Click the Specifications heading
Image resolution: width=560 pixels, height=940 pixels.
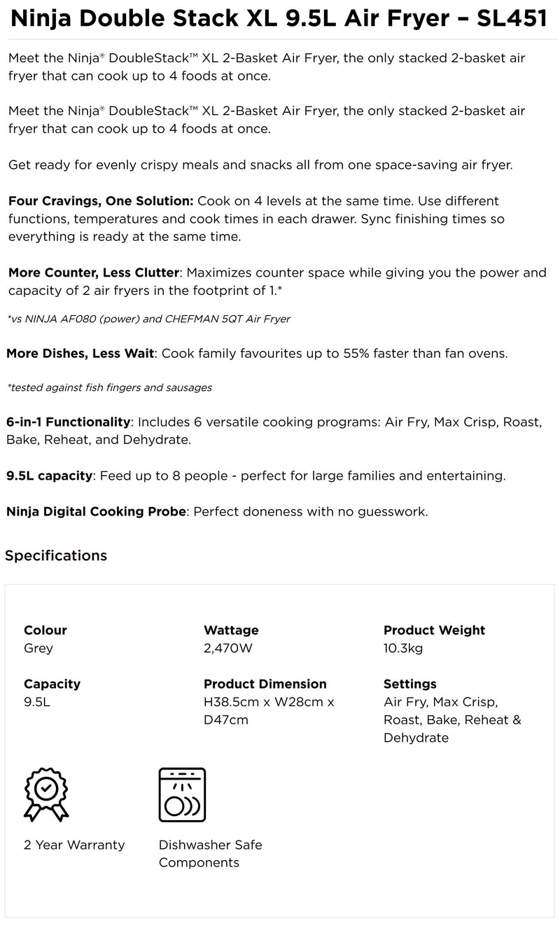pyautogui.click(x=56, y=555)
